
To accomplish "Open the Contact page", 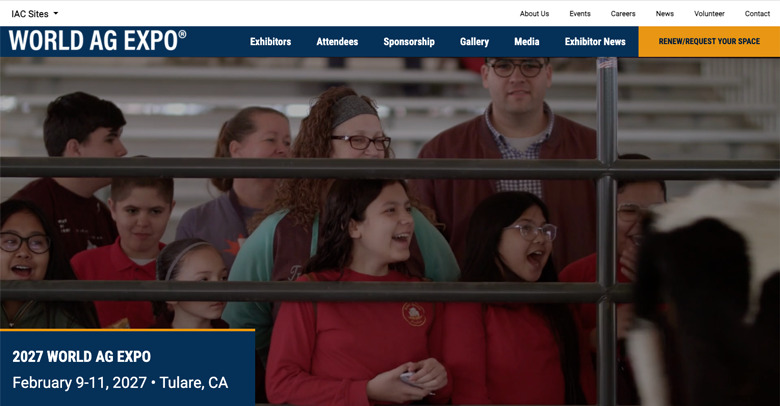I will click(757, 13).
